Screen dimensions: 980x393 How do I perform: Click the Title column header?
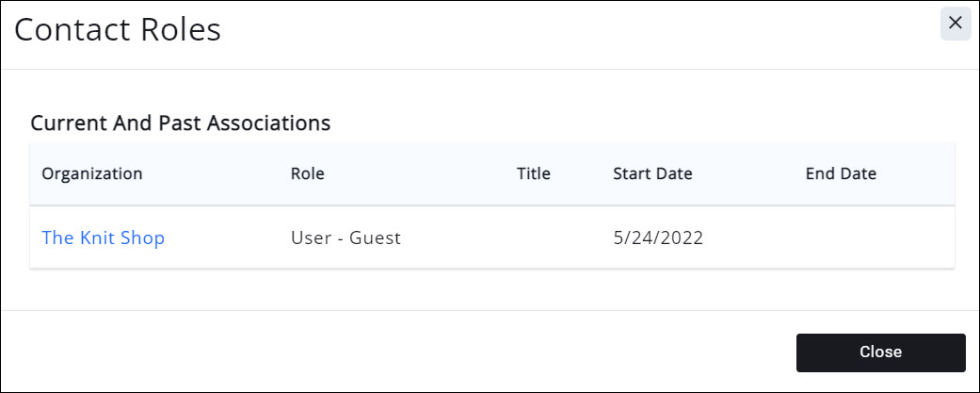(534, 174)
